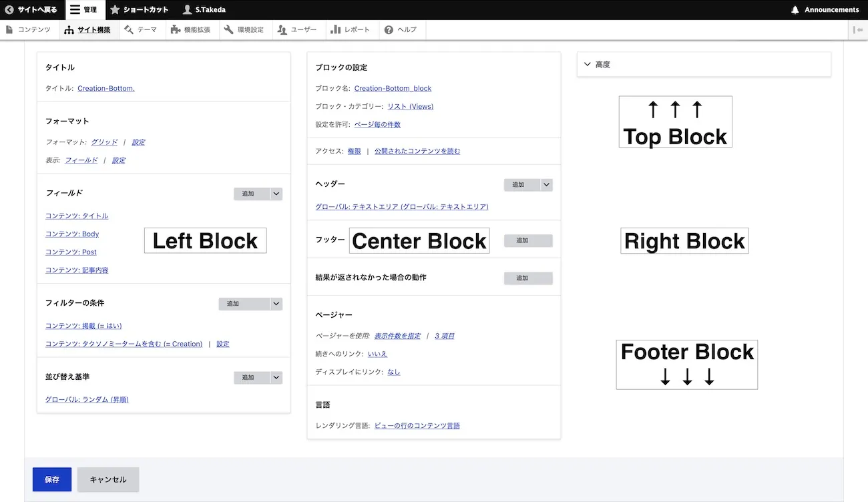The width and height of the screenshot is (868, 502).
Task: Open the 管理 hamburger menu icon
Action: coord(75,10)
